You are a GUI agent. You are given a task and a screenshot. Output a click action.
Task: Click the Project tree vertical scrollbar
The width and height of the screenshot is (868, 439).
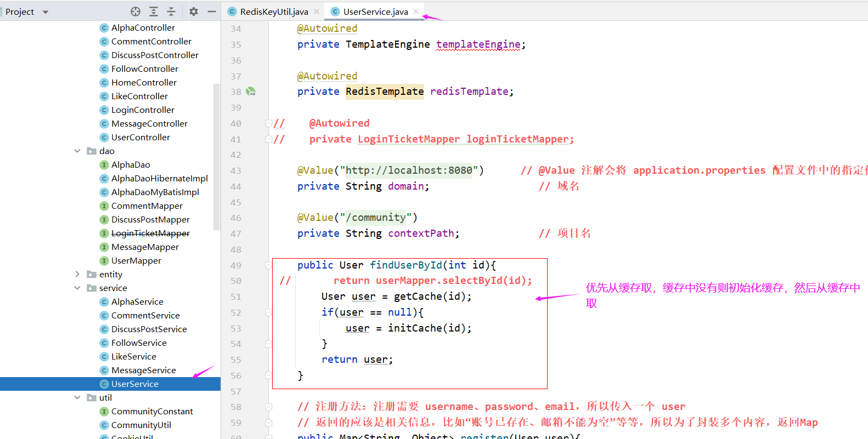(217, 156)
